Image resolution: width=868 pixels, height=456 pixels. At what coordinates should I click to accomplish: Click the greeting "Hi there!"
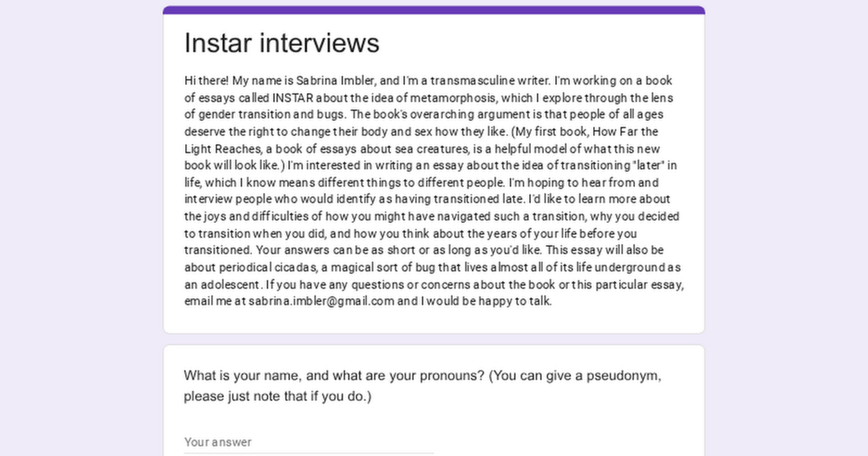(206, 81)
